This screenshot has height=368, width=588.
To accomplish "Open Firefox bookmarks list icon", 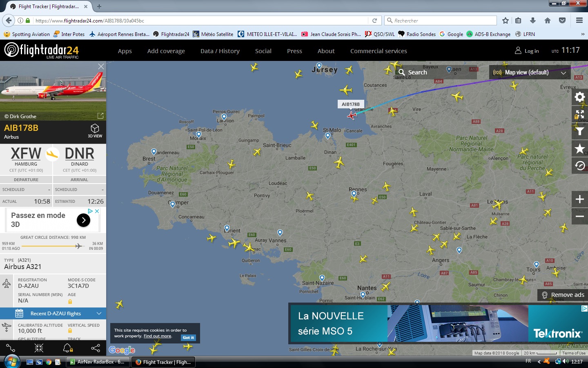I will click(x=518, y=20).
